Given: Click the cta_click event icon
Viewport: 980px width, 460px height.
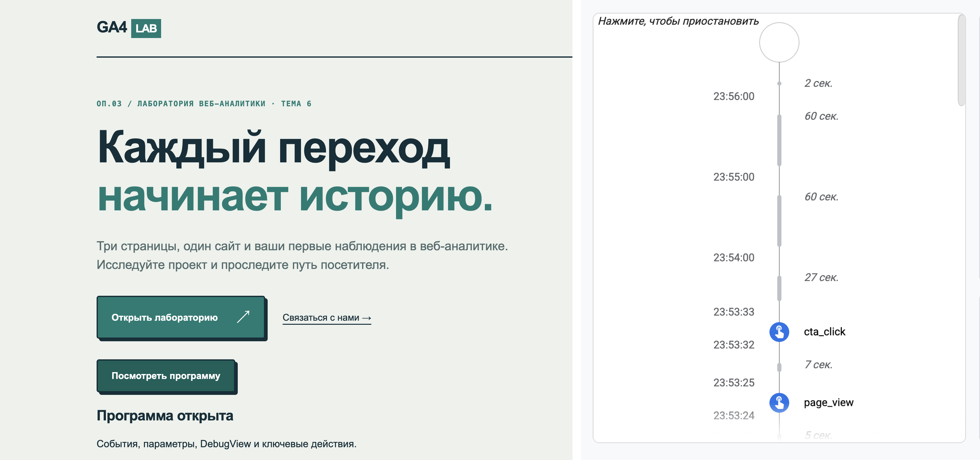Looking at the screenshot, I should (779, 332).
